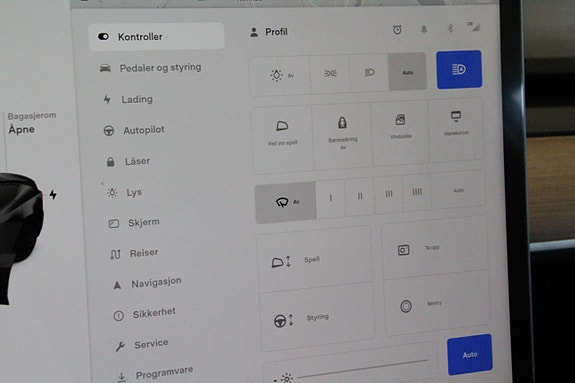This screenshot has width=575, height=383.
Task: Select parking lights icon
Action: [330, 73]
